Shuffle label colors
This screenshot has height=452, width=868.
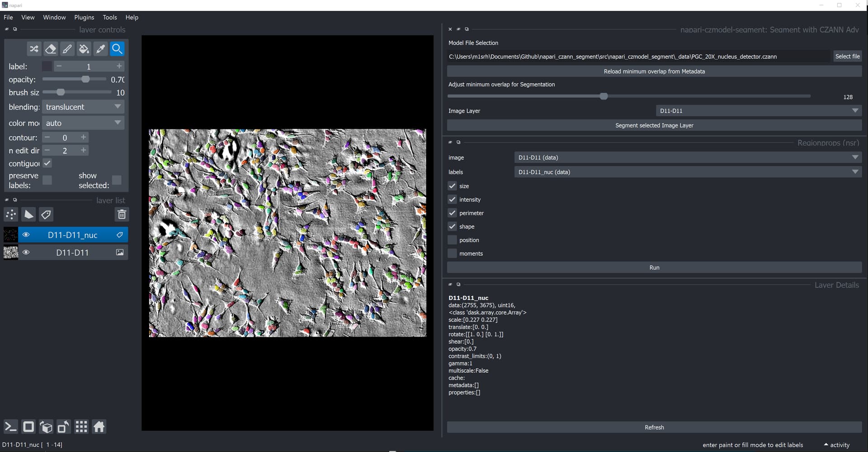[x=34, y=49]
